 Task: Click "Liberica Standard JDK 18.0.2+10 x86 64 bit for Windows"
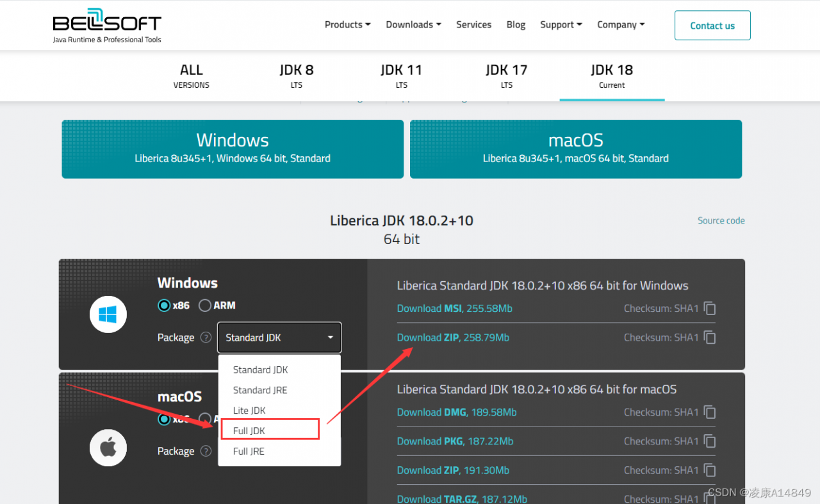543,286
